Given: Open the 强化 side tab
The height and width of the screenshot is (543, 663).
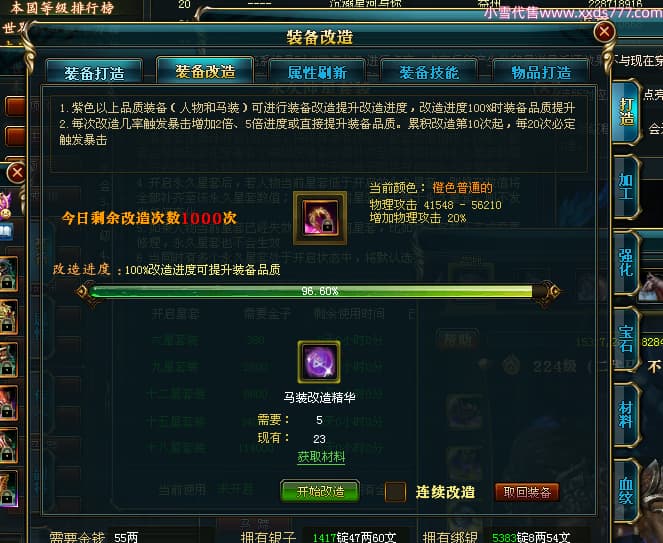Looking at the screenshot, I should point(626,263).
